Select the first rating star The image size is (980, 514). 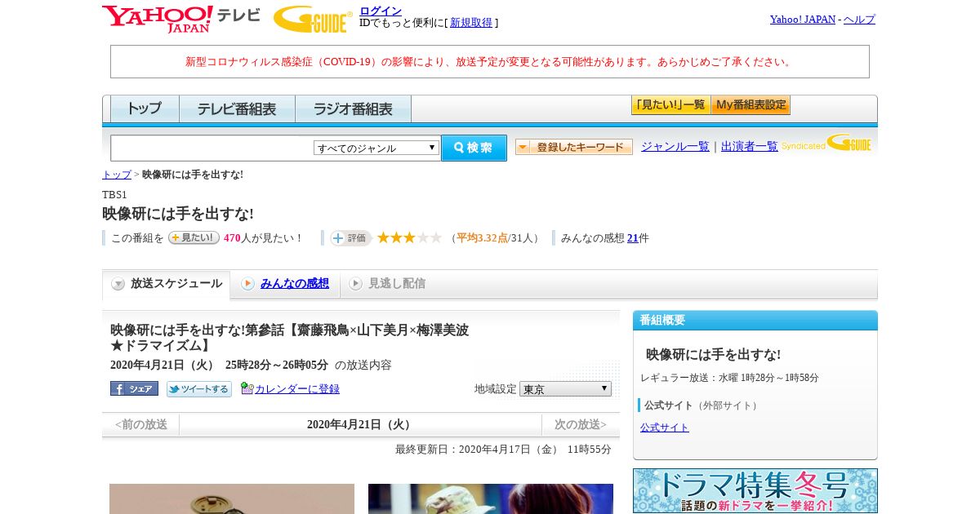(383, 237)
